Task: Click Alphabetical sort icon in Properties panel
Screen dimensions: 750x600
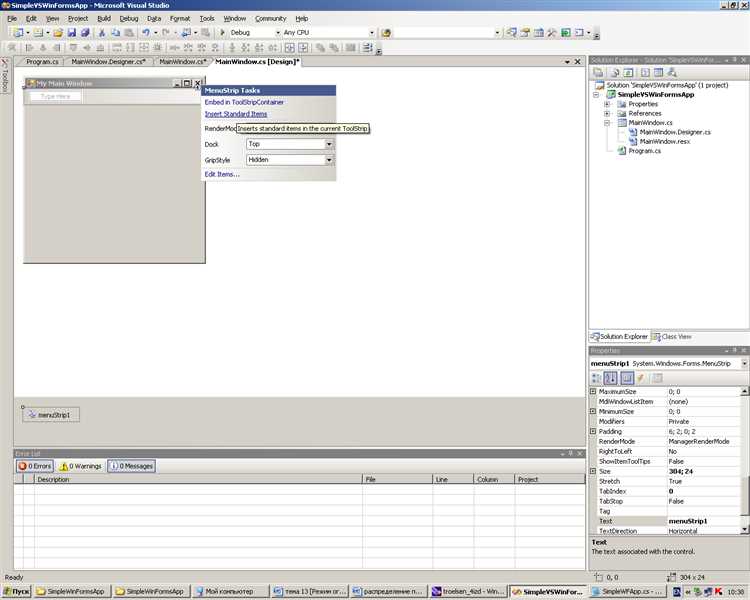Action: [x=611, y=378]
